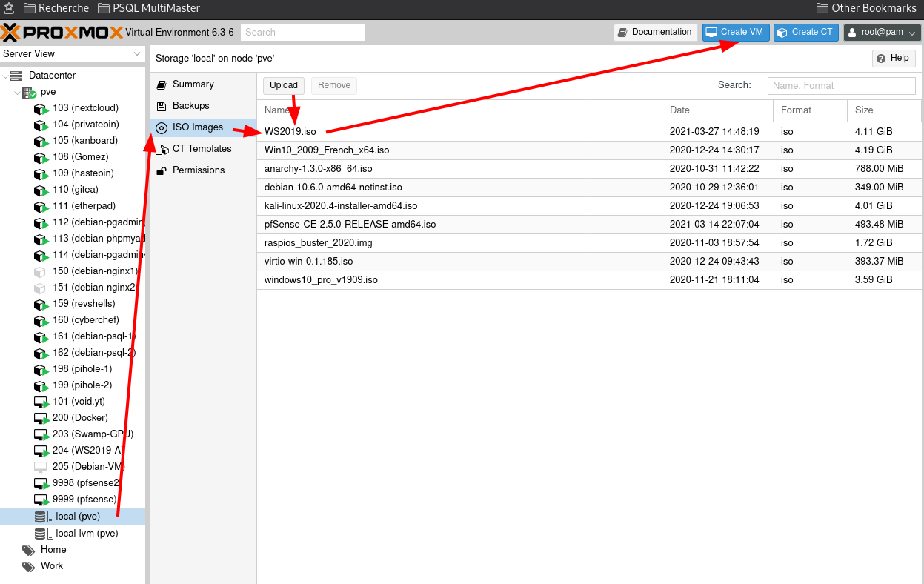
Task: Click container icon for 111 (etherpad)
Action: click(x=41, y=206)
